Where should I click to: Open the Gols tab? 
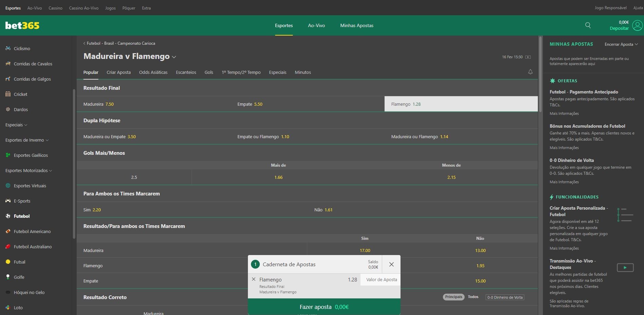209,72
